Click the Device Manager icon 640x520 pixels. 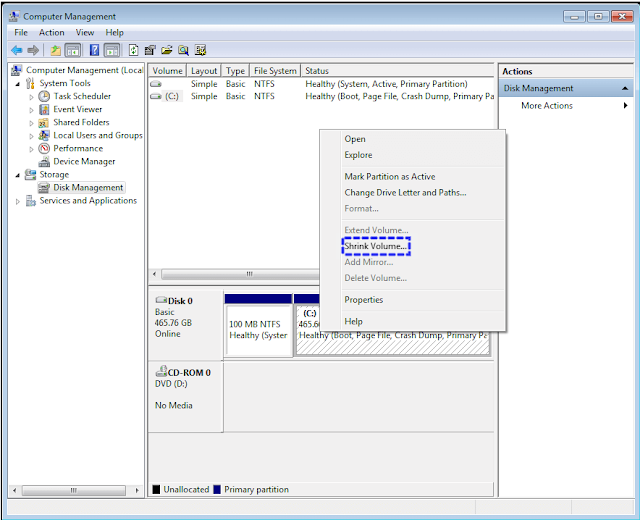[44, 162]
